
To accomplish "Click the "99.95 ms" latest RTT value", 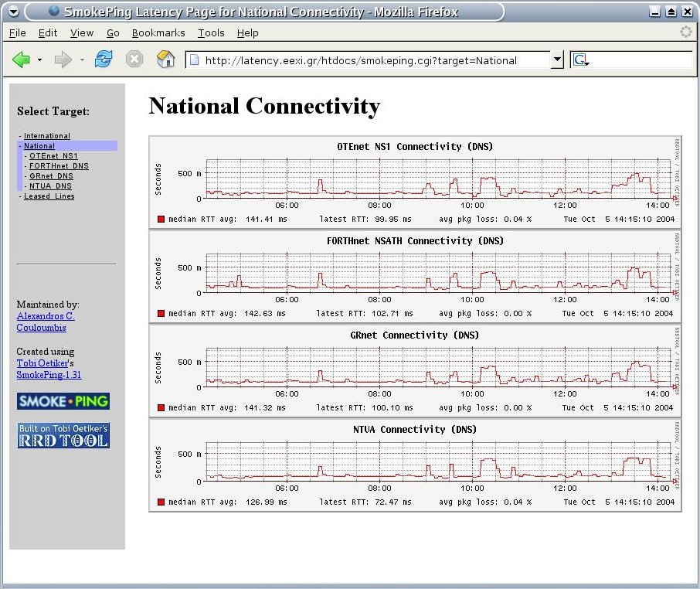I will 393,220.
